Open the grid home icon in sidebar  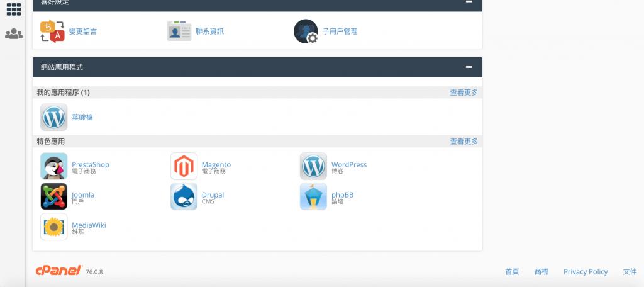(x=14, y=9)
